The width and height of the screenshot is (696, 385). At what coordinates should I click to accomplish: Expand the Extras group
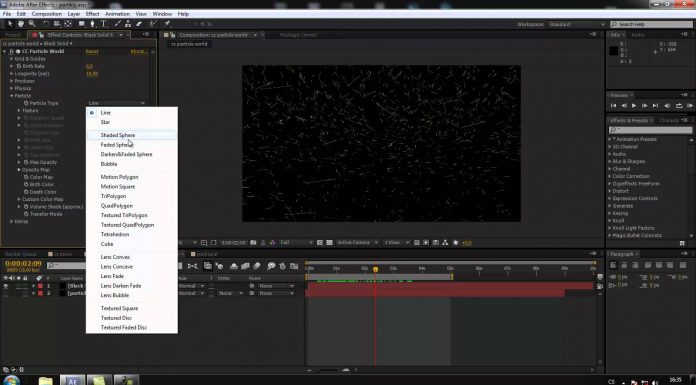click(12, 221)
